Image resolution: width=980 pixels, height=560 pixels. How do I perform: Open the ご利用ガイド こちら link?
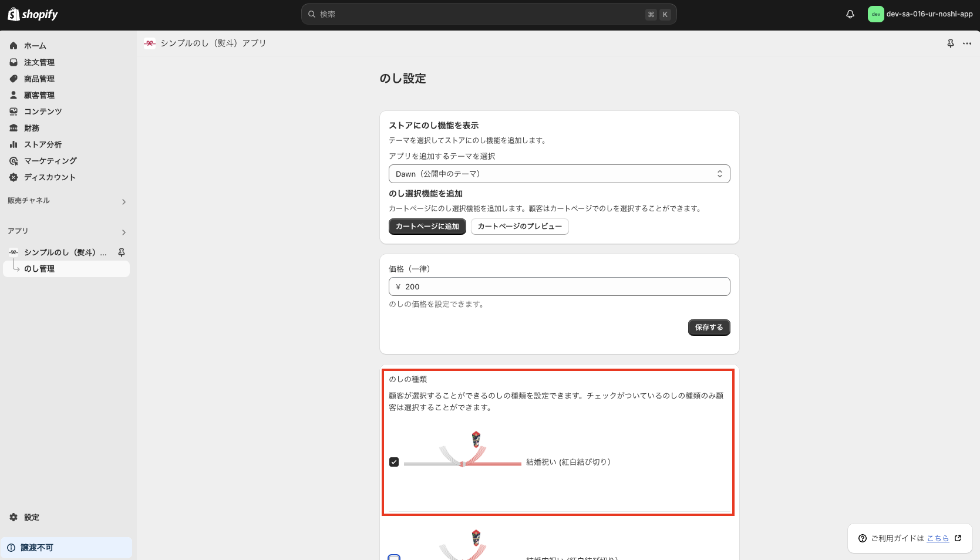(937, 538)
